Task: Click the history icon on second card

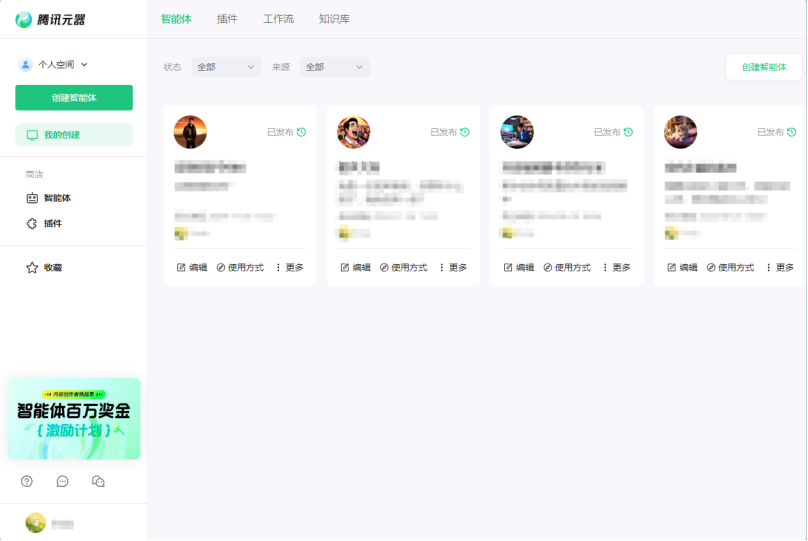Action: click(x=465, y=132)
